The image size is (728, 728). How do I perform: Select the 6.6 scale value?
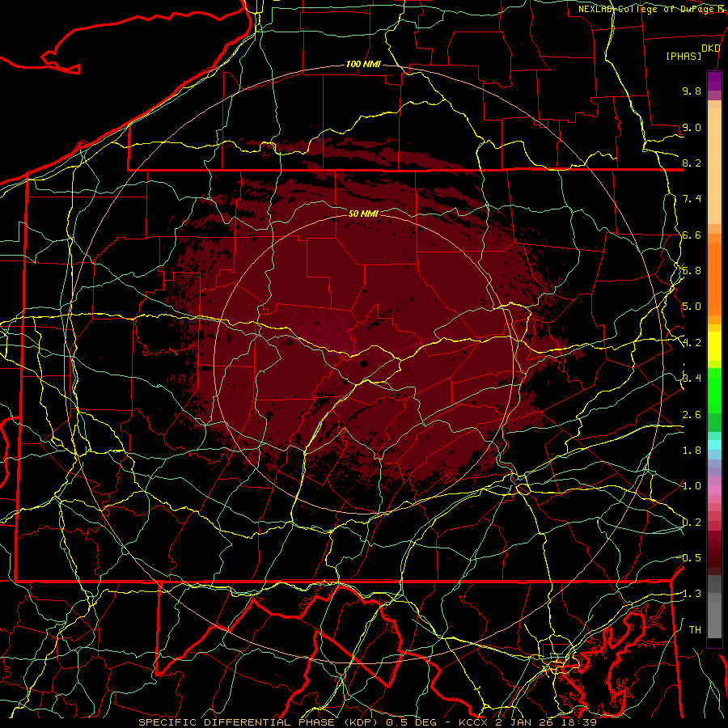pos(692,235)
